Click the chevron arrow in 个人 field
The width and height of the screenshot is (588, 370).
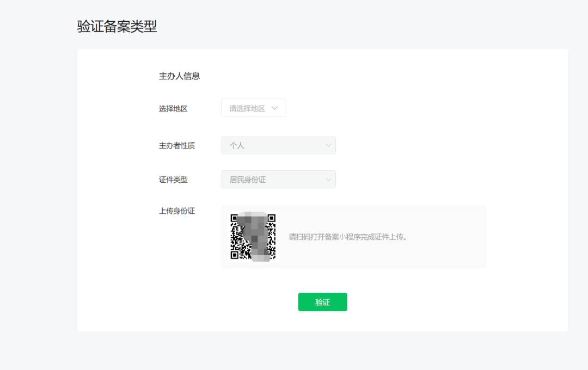coord(328,145)
